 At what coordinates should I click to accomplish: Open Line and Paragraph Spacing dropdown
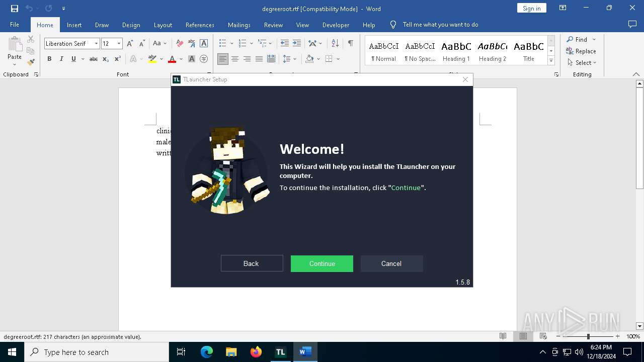290,59
